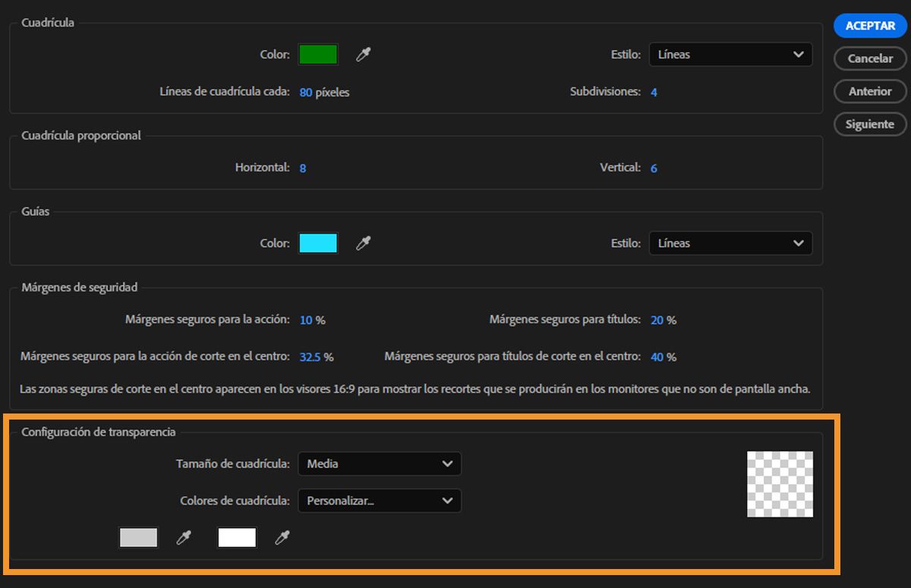Open the Colores de cuadrícula dropdown
The height and width of the screenshot is (588, 911).
380,501
